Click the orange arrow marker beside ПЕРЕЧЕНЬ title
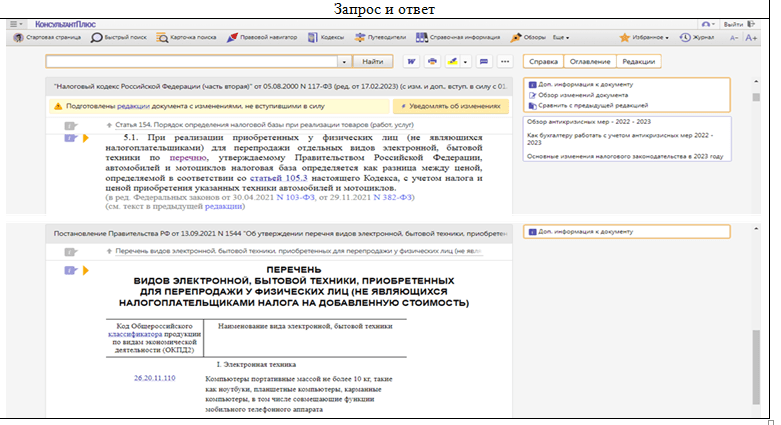 (86, 271)
